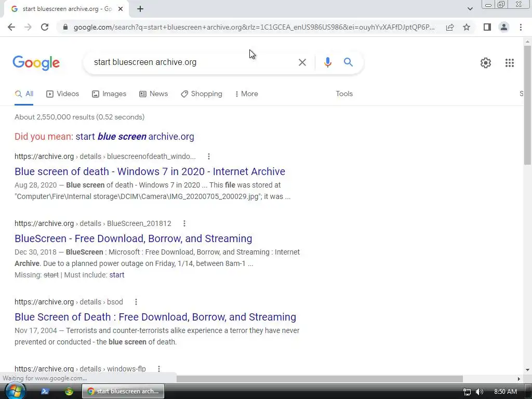This screenshot has width=532, height=399.
Task: Open search Tools
Action: [344, 94]
